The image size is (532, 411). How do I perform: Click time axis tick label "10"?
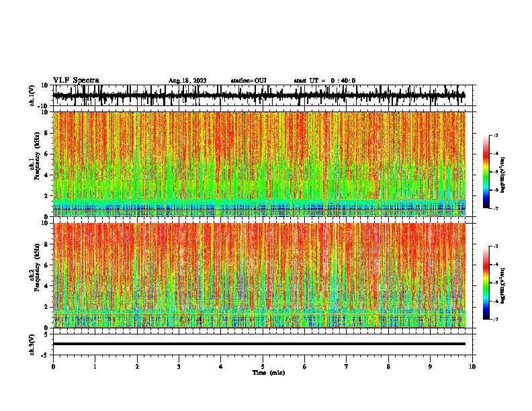pyautogui.click(x=472, y=367)
